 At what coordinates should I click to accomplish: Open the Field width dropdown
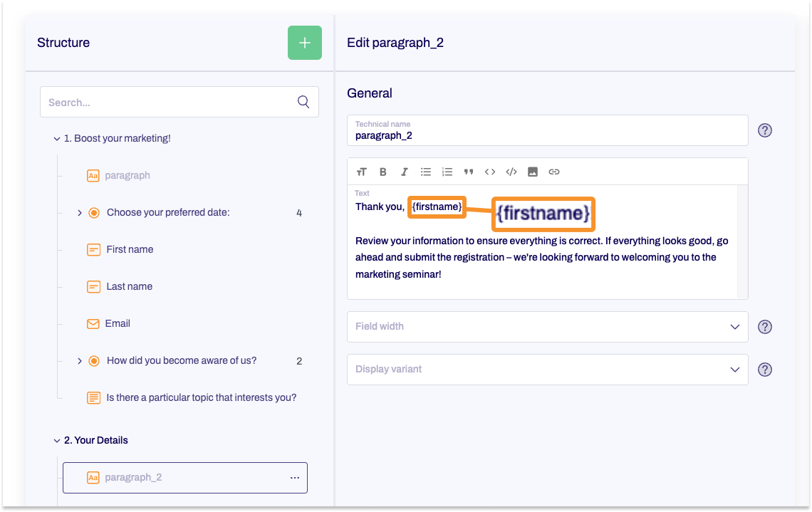point(547,327)
